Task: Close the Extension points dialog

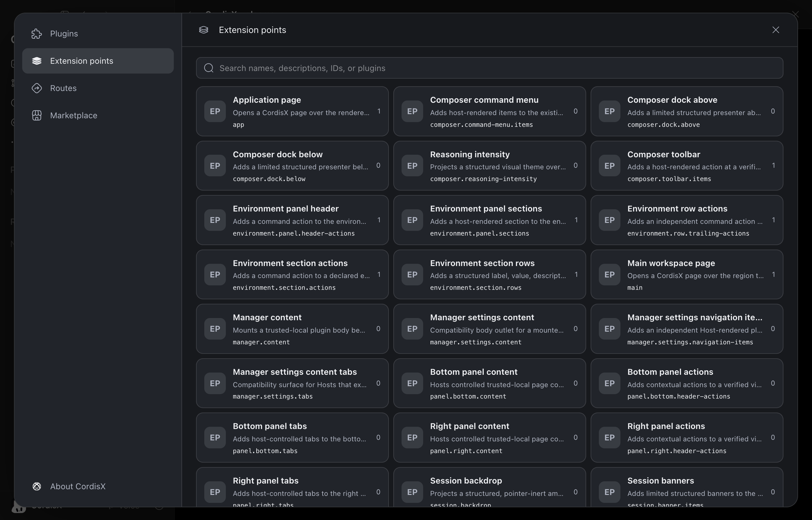Action: [776, 30]
